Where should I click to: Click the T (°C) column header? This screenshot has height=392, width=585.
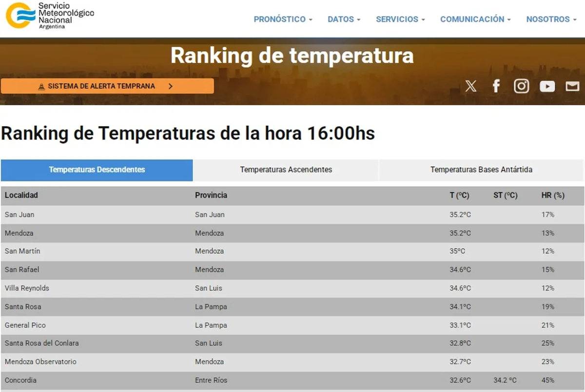[x=459, y=195]
